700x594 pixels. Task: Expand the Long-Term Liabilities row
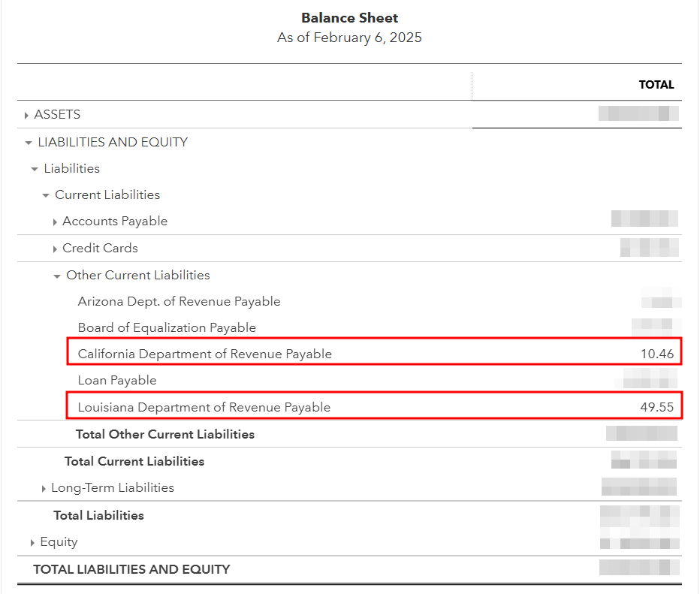(44, 489)
